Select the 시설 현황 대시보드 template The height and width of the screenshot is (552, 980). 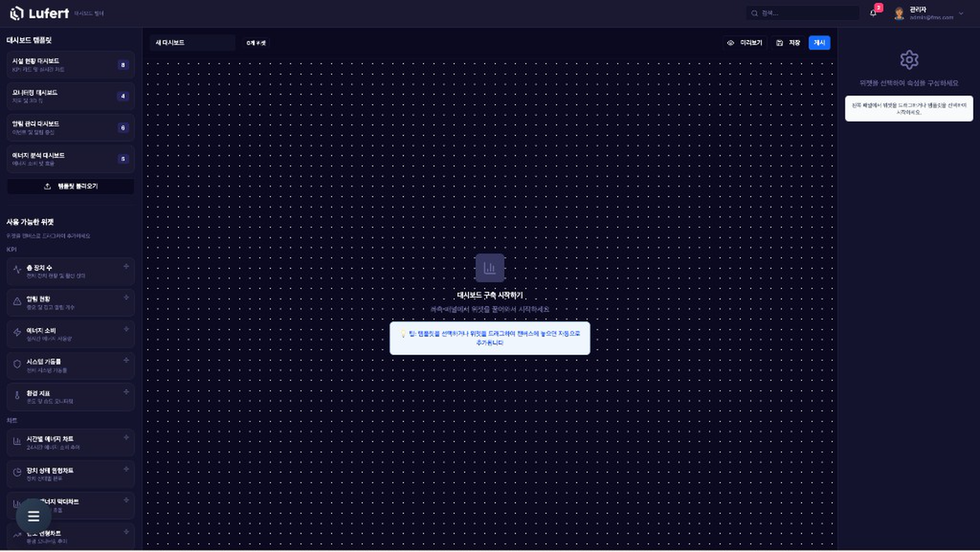[70, 65]
